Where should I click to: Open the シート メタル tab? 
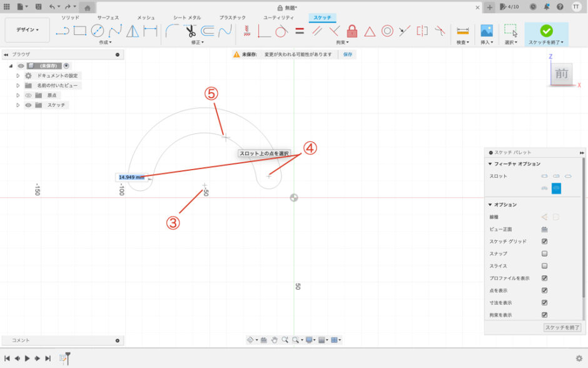coord(187,18)
